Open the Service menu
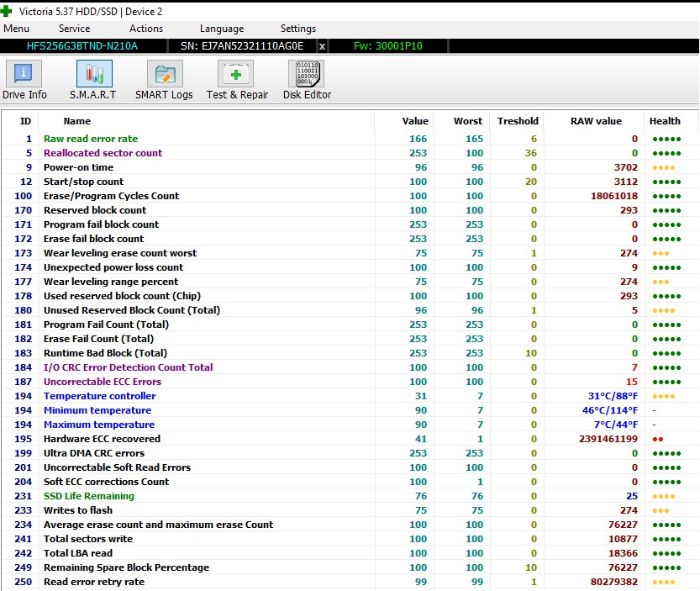This screenshot has height=591, width=700. click(75, 29)
